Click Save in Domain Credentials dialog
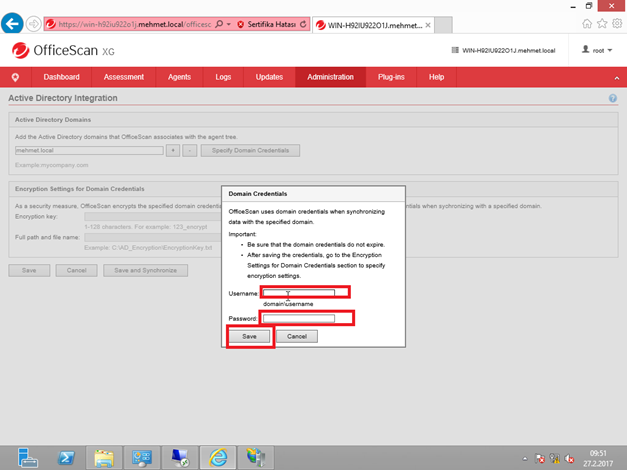 250,336
